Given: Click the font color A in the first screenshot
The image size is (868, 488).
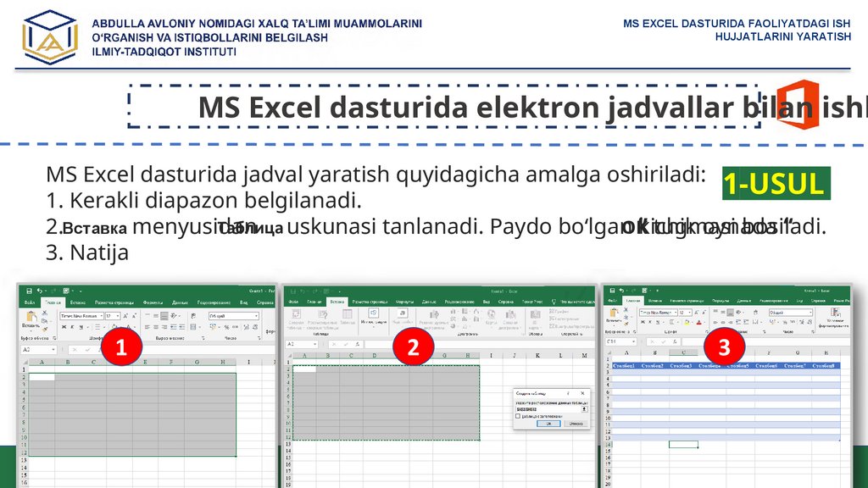Looking at the screenshot, I should point(129,327).
